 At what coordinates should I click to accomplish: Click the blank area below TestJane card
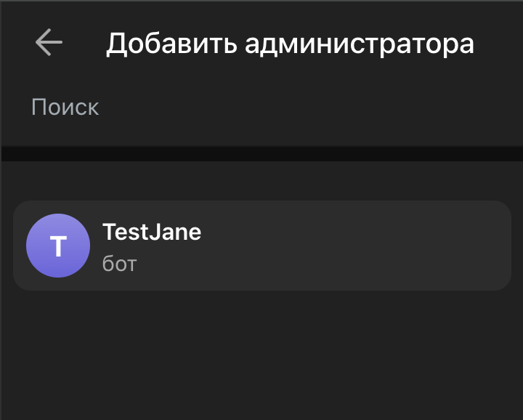point(262,355)
